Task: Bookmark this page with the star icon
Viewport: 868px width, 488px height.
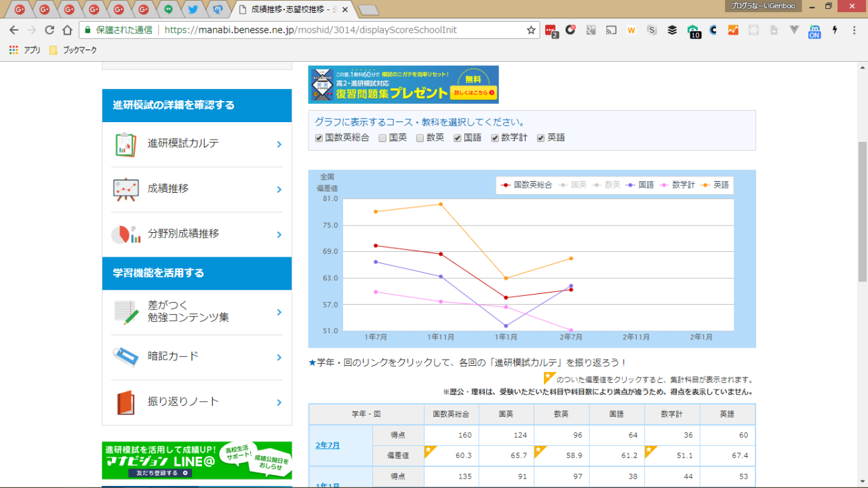Action: [x=531, y=30]
